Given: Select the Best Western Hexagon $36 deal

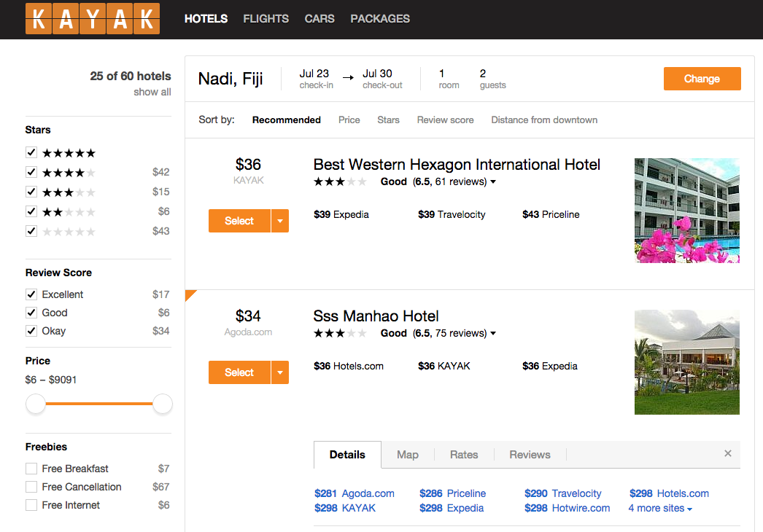Looking at the screenshot, I should [239, 221].
